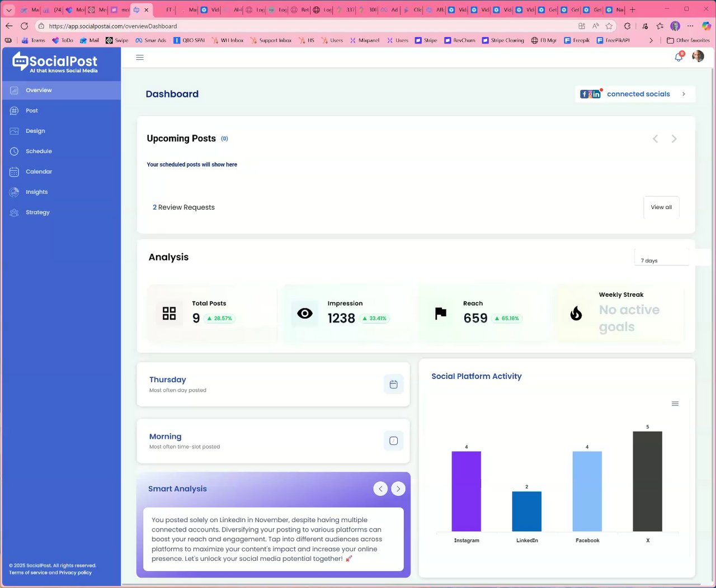Click the Thursday card calendar icon
The image size is (716, 588).
(x=393, y=385)
